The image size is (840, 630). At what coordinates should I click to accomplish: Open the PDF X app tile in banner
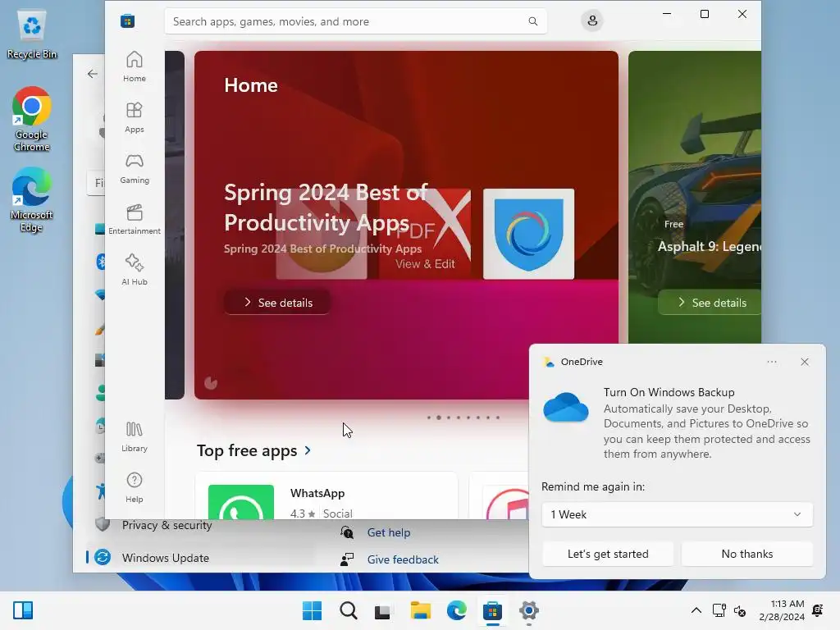click(425, 234)
